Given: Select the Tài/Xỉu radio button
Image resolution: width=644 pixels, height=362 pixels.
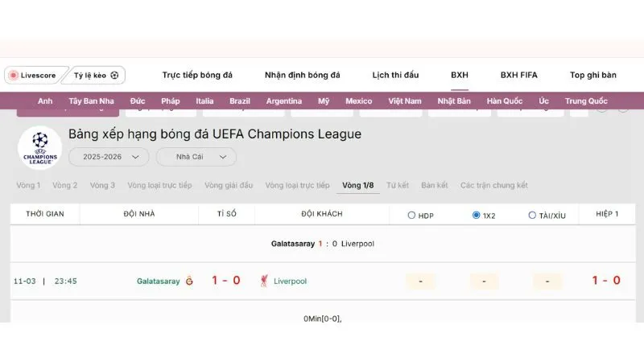Looking at the screenshot, I should point(532,215).
